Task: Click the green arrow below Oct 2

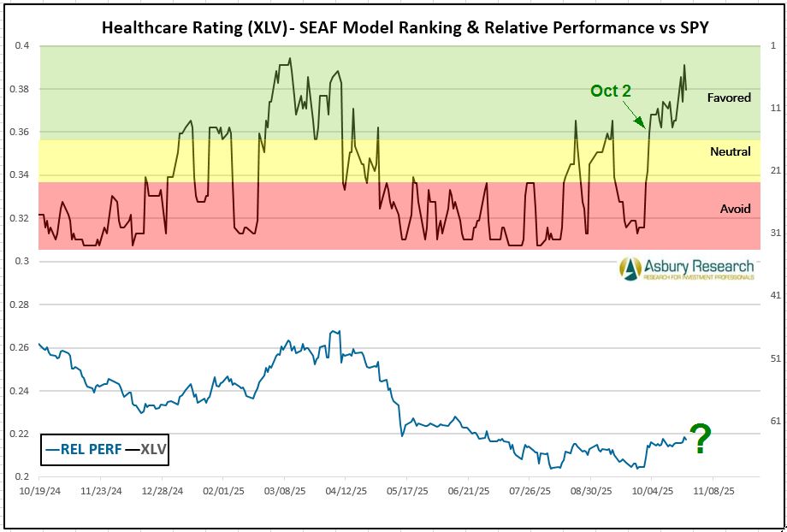Action: coord(634,115)
